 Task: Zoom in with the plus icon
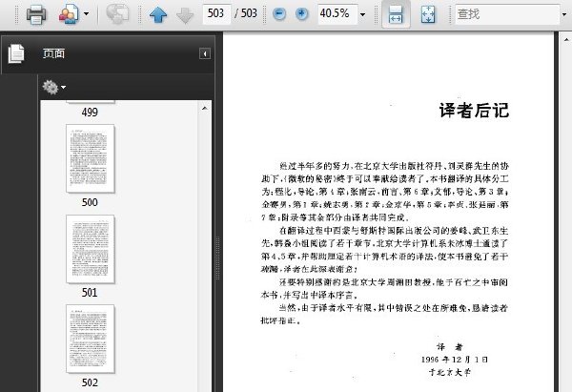[x=301, y=14]
